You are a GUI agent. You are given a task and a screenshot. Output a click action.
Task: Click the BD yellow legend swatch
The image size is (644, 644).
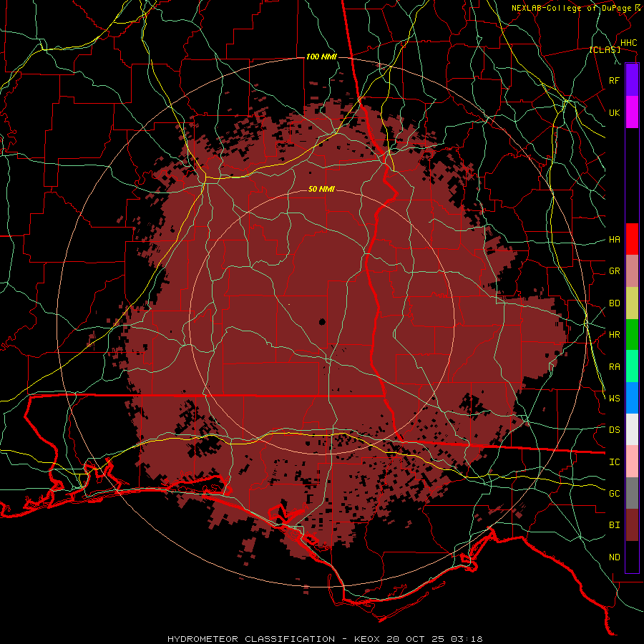click(632, 303)
